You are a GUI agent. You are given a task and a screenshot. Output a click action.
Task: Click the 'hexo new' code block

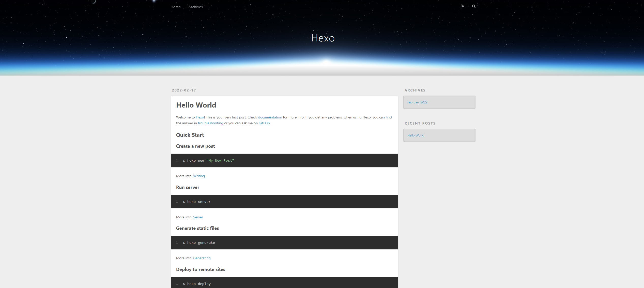(284, 160)
